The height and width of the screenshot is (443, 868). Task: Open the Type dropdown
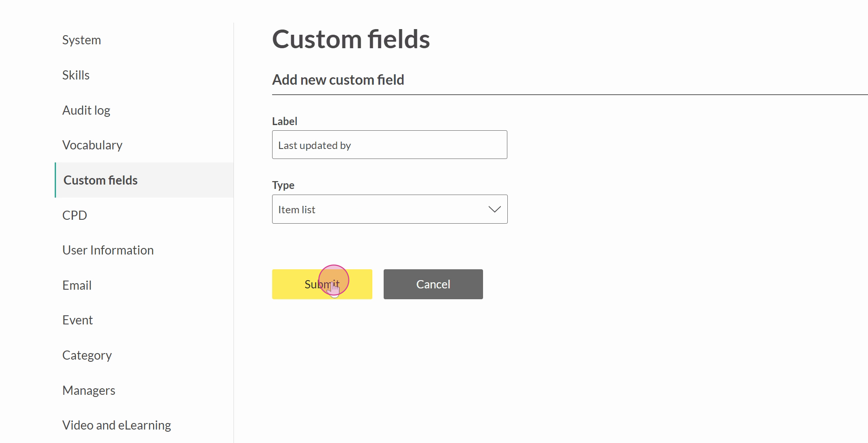[389, 209]
